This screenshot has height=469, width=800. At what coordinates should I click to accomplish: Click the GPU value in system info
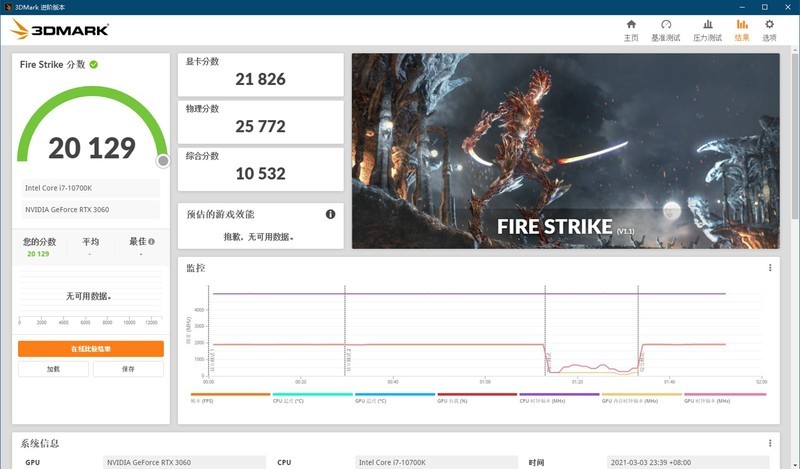click(184, 462)
